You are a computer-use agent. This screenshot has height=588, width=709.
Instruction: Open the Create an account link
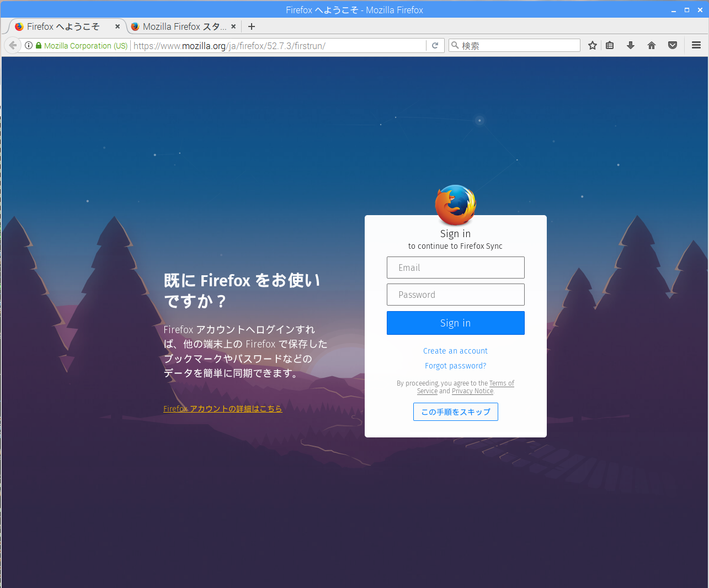click(456, 351)
